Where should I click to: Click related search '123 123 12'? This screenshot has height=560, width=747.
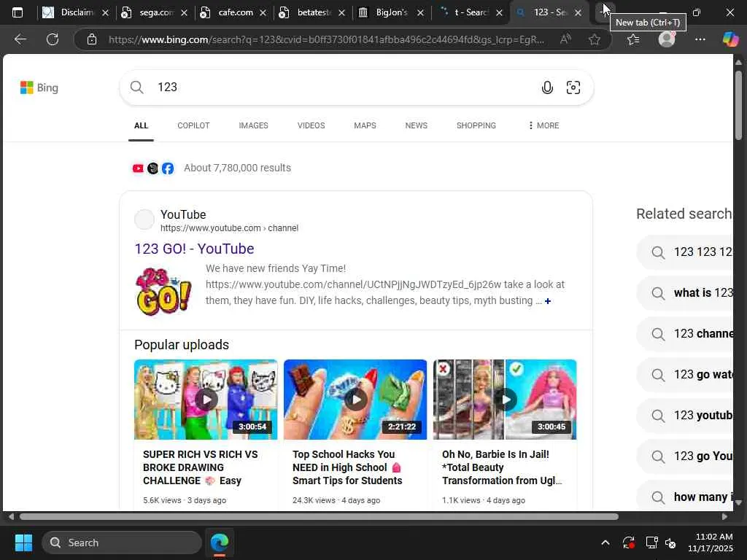pos(686,252)
